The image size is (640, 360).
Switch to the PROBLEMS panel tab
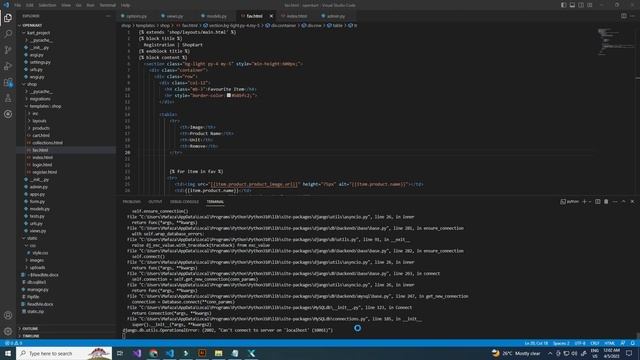(x=131, y=202)
